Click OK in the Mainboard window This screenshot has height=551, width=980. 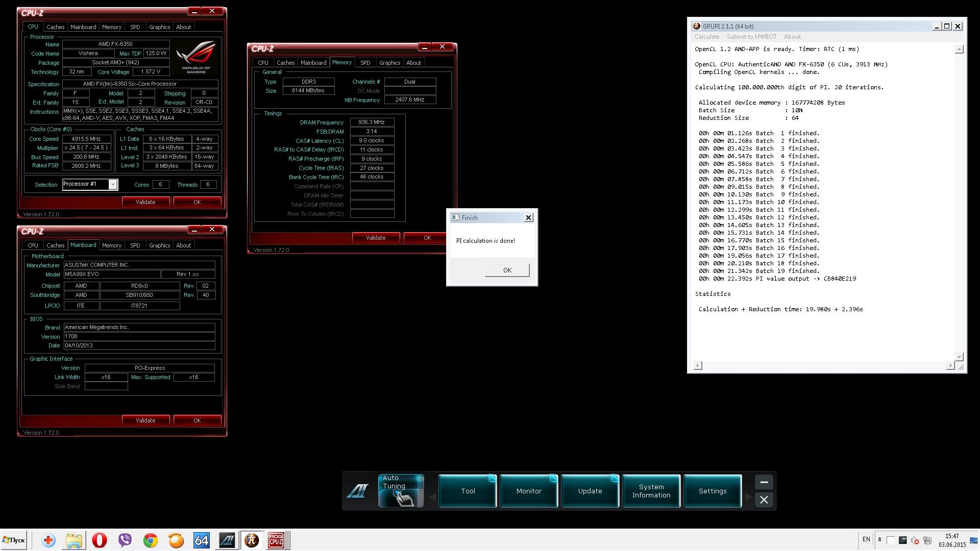197,420
